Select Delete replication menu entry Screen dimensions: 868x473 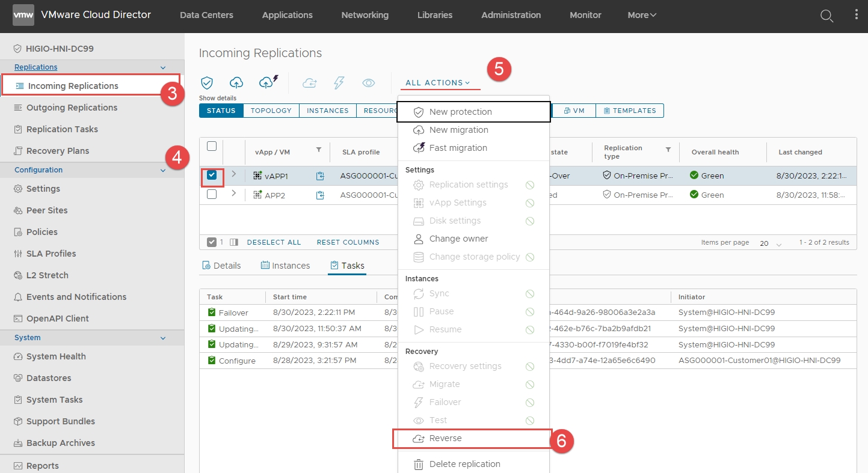coord(464,464)
